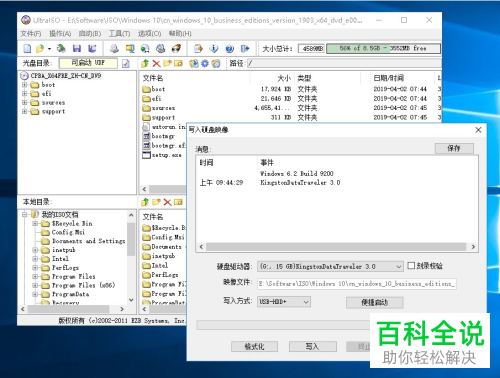The width and height of the screenshot is (500, 378).
Task: Click the Open CD/DVD disc icon
Action: [x=61, y=49]
